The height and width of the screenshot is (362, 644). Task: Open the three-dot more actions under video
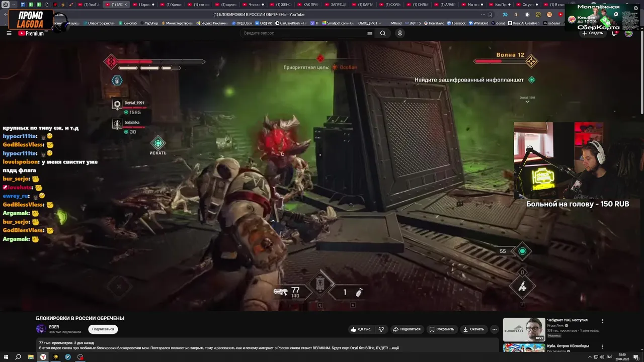(x=495, y=329)
